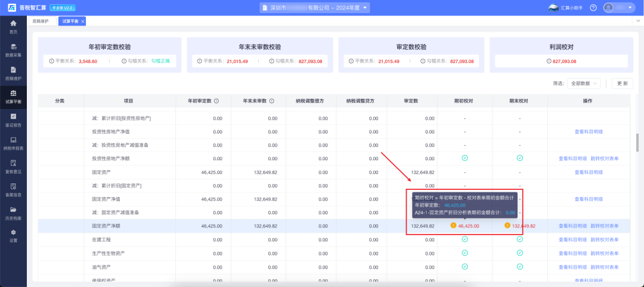Open 查看科目明细 for 生产性生物资产
This screenshot has height=287, width=644.
[x=572, y=253]
